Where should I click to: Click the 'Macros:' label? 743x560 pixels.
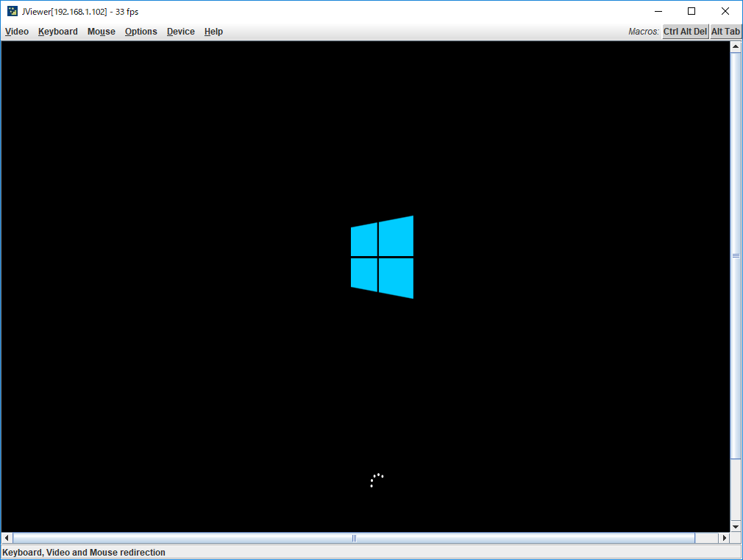click(x=644, y=32)
